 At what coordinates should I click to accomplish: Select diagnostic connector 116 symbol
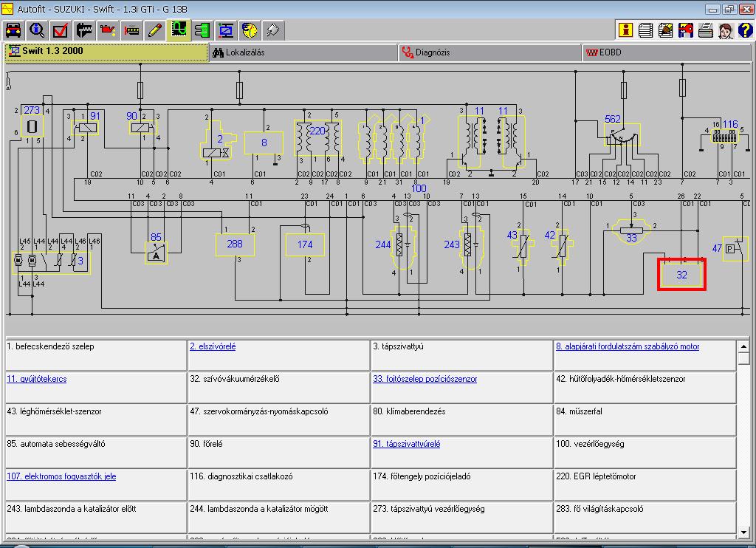(724, 137)
